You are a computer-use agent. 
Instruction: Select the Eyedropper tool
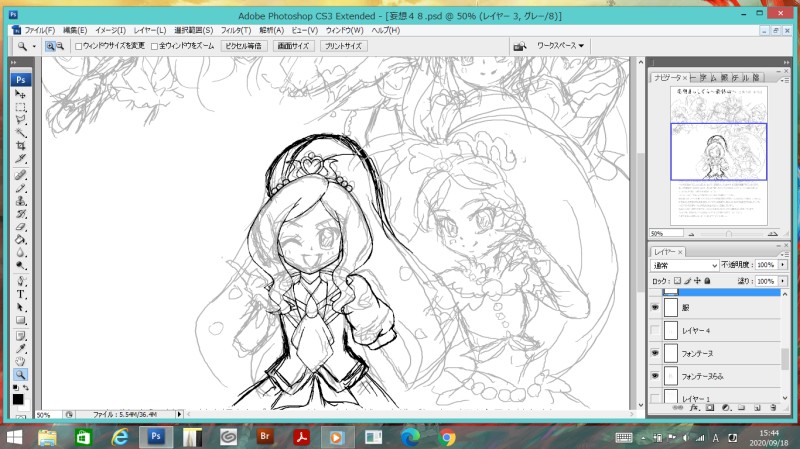pyautogui.click(x=20, y=349)
